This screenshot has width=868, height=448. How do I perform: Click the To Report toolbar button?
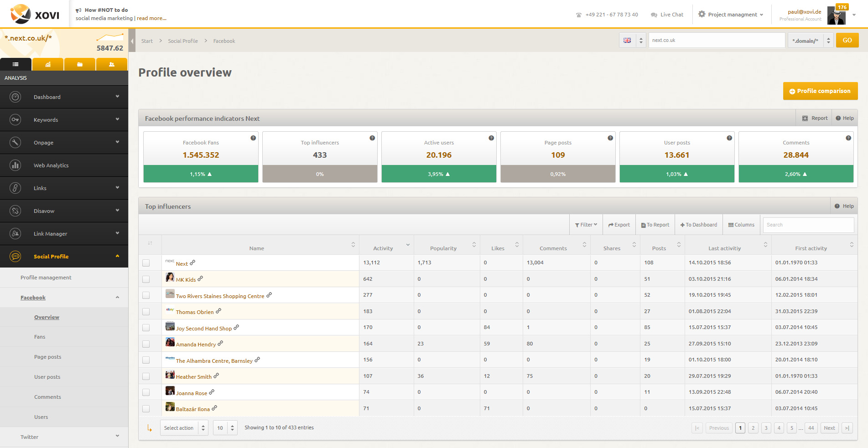[655, 225]
